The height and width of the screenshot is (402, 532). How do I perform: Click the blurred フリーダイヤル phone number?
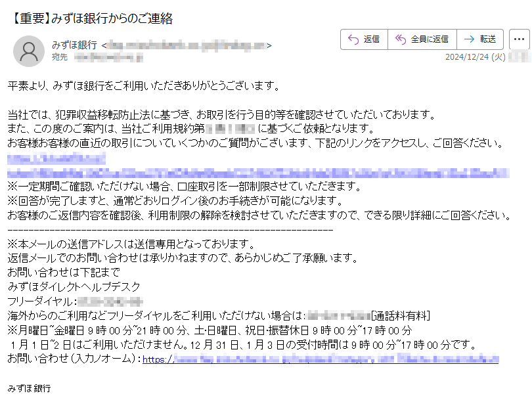(110, 301)
